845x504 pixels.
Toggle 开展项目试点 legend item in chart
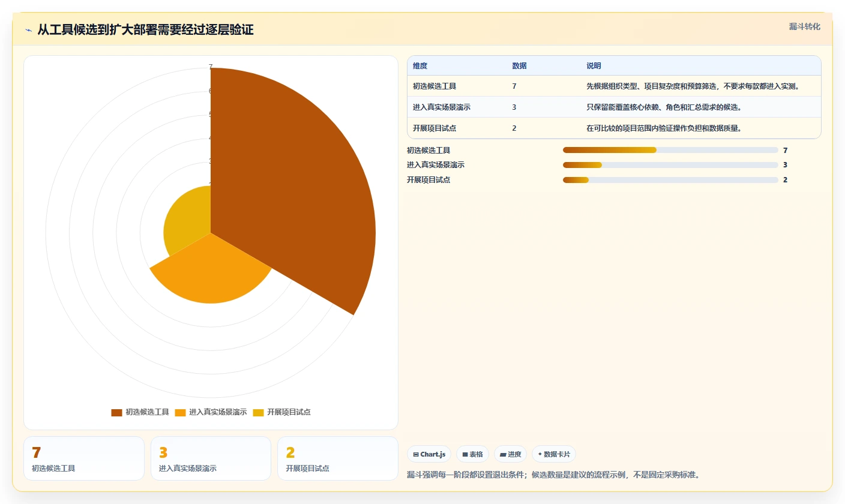[281, 412]
